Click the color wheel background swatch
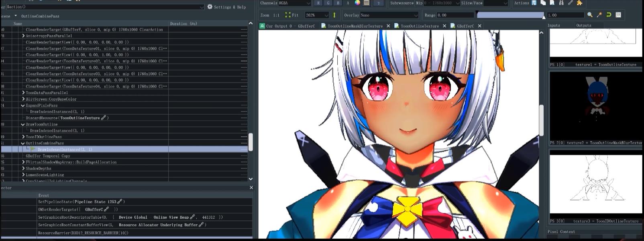 pos(357,3)
